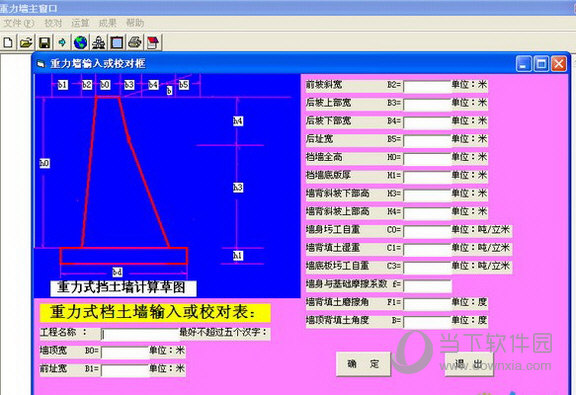Open the 成果 menu

pyautogui.click(x=108, y=23)
